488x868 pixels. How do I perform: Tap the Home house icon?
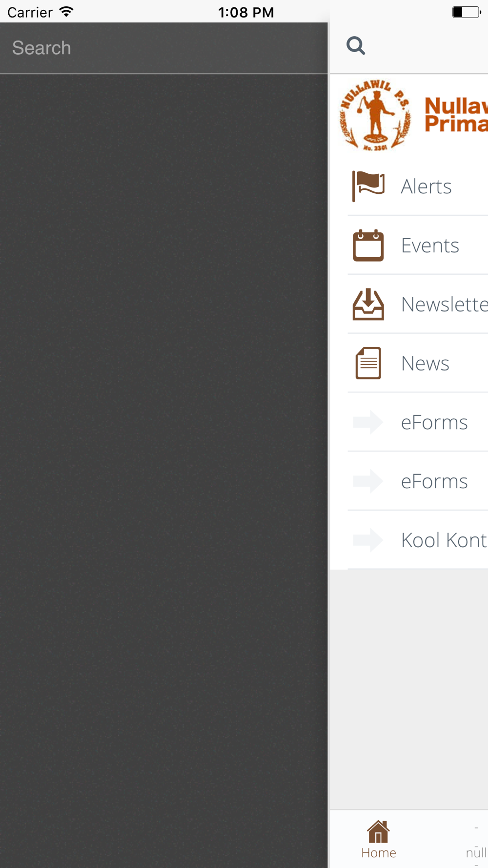click(x=378, y=831)
